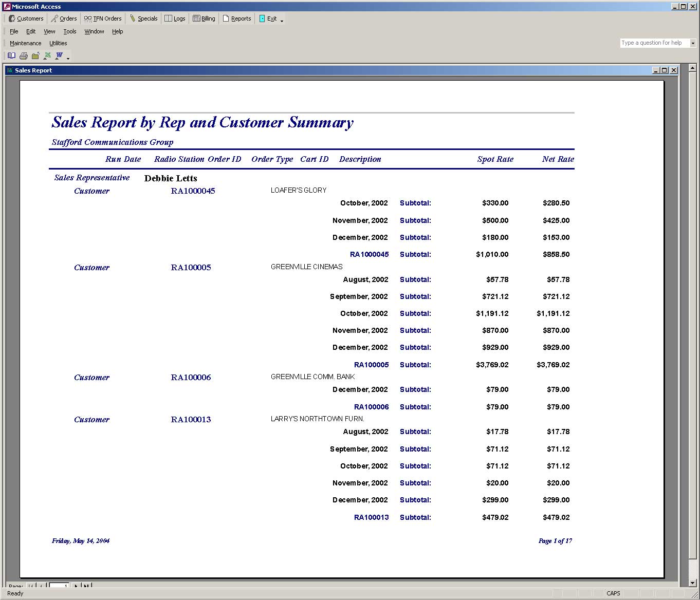Screen dimensions: 700x600
Task: Click the Run Date column header
Action: (x=123, y=159)
